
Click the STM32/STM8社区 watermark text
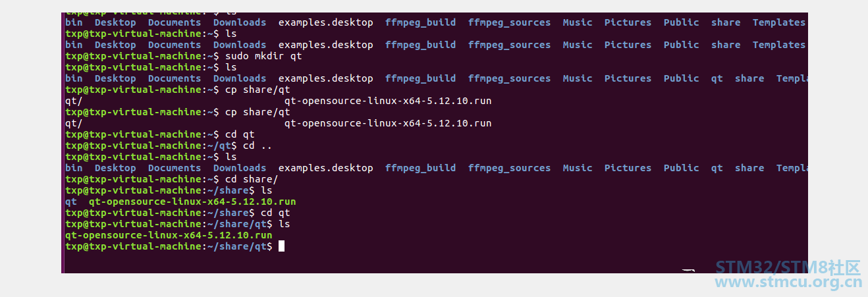click(x=788, y=267)
